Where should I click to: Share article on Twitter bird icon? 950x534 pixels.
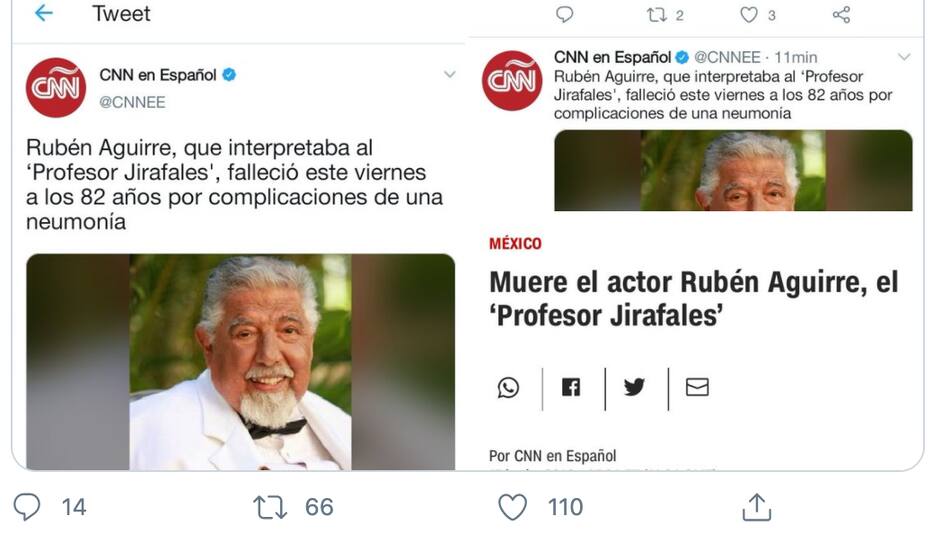click(634, 387)
